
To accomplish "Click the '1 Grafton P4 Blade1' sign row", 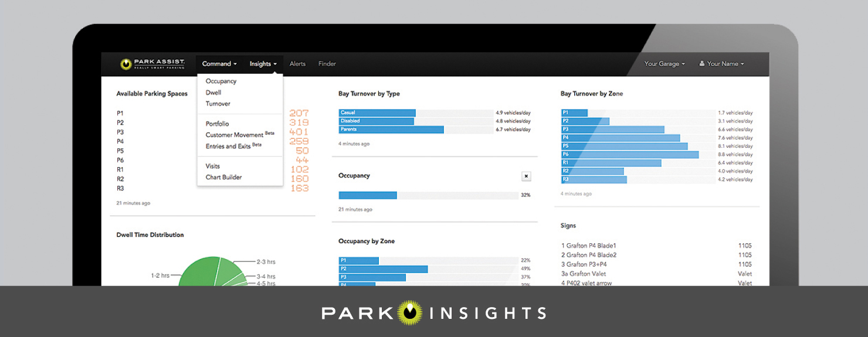I will 656,246.
